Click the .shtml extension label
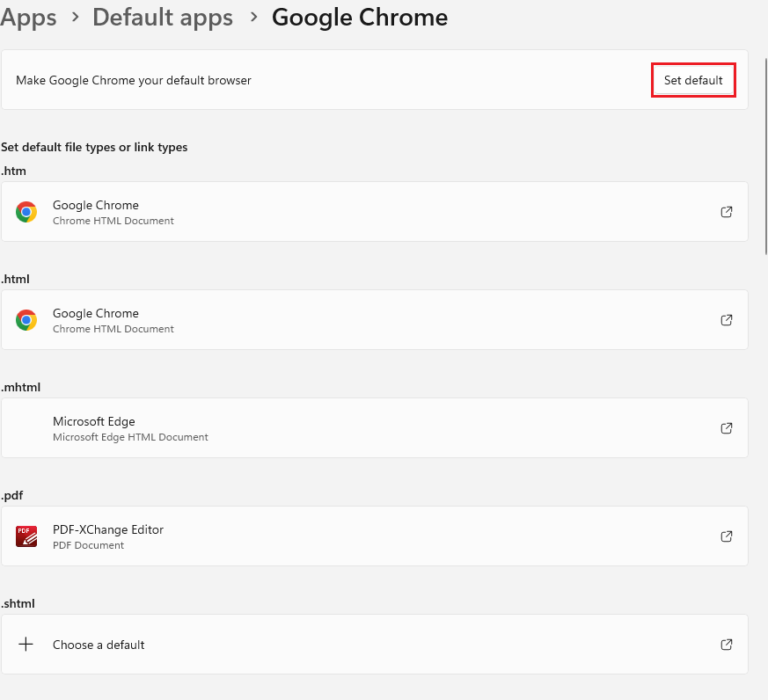Screen dimensions: 768x700 18,604
